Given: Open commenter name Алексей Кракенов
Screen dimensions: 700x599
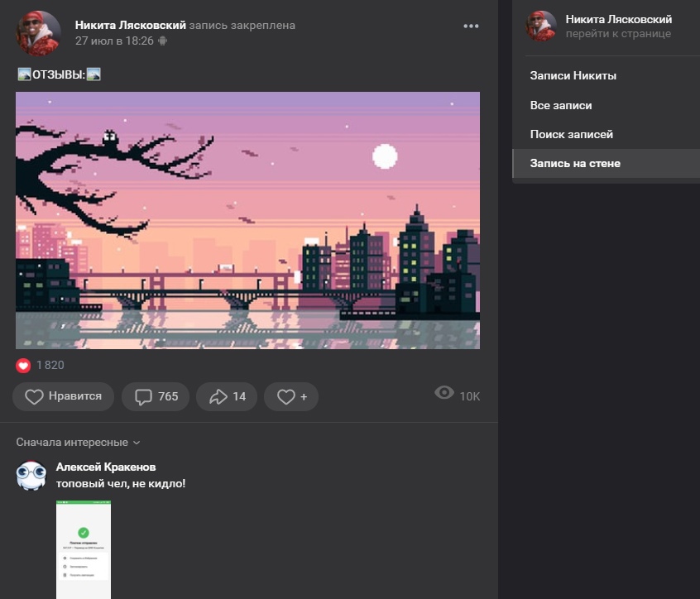Looking at the screenshot, I should [105, 467].
